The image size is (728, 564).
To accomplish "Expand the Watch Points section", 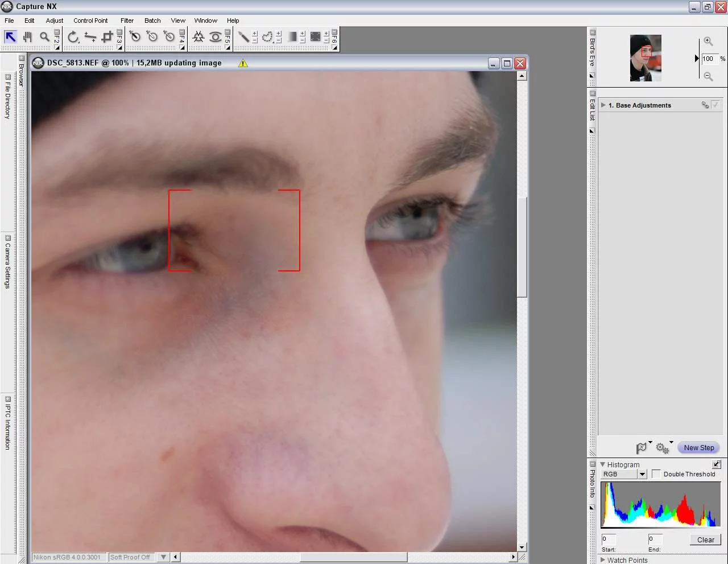I will 603,560.
